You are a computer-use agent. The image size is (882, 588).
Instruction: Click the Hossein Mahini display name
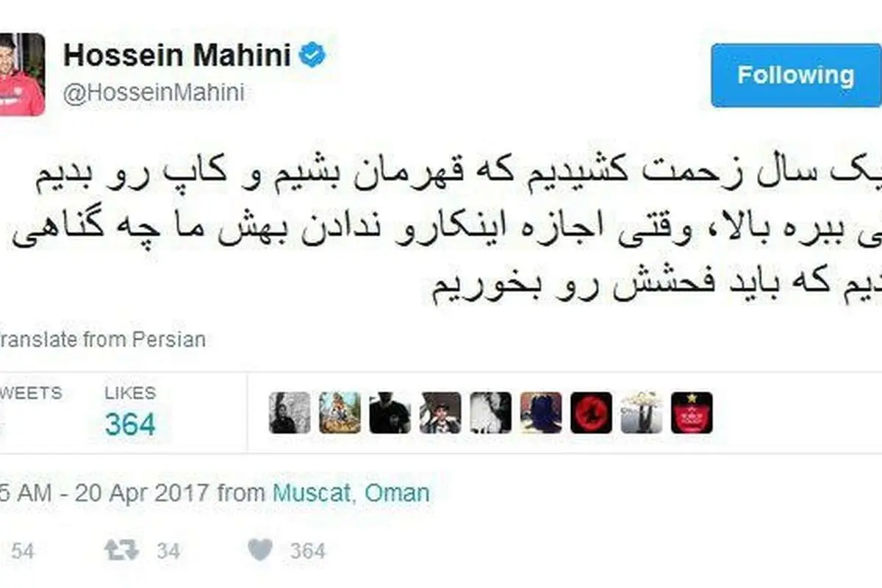click(178, 57)
